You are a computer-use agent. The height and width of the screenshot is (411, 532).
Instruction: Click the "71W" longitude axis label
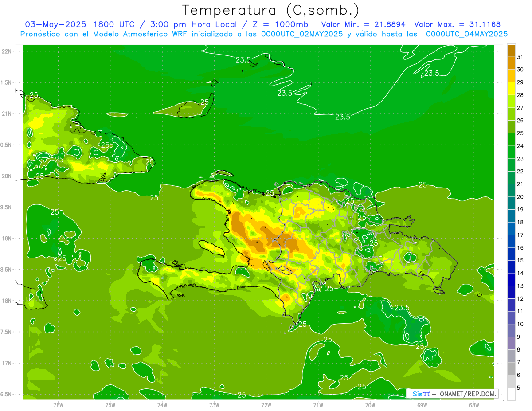coord(318,405)
